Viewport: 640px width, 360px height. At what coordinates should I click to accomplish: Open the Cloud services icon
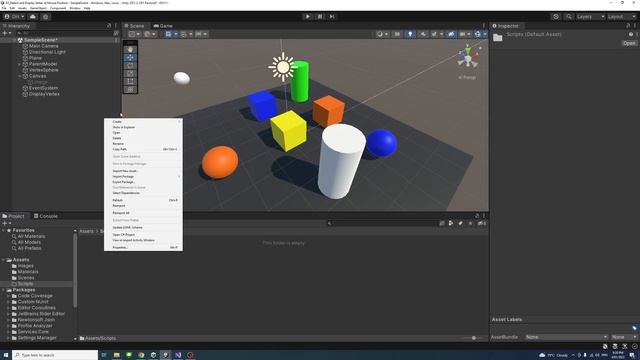pyautogui.click(x=33, y=17)
